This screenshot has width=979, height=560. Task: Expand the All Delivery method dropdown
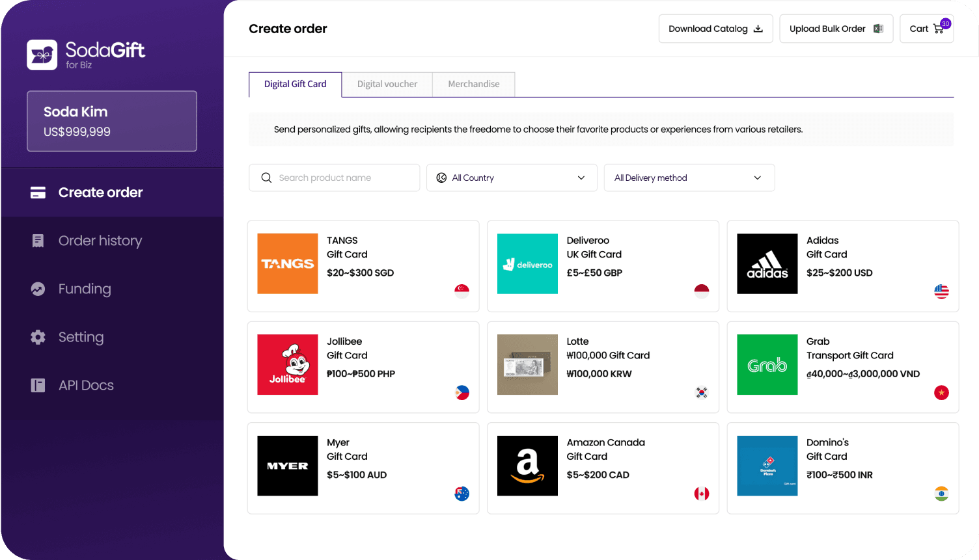(689, 178)
